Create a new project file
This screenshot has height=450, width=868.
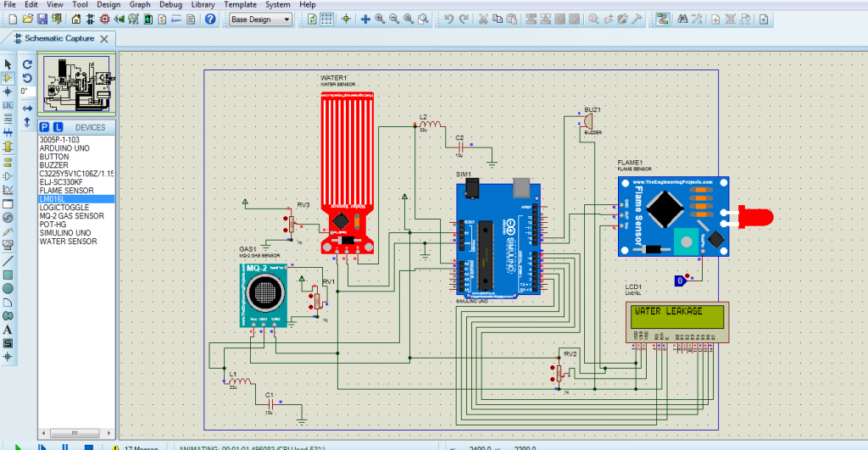[x=13, y=19]
